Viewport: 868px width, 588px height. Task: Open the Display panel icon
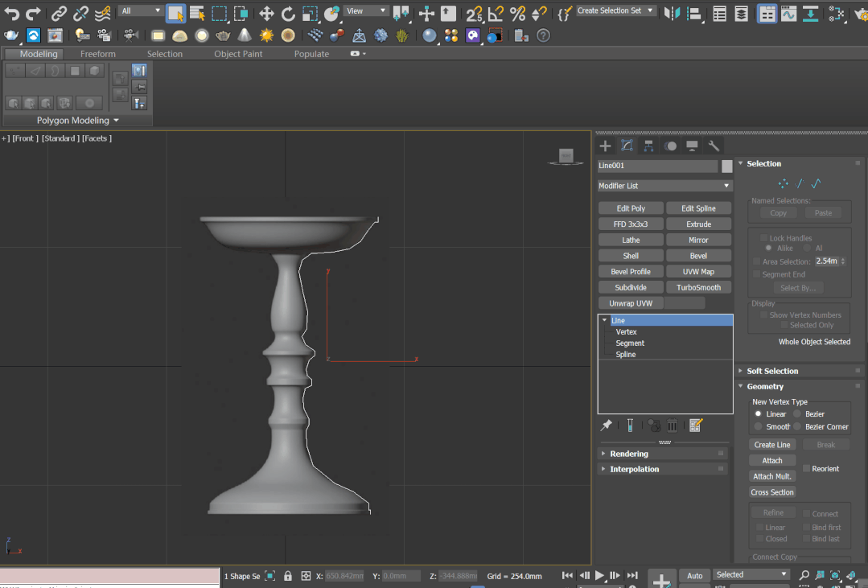point(692,146)
